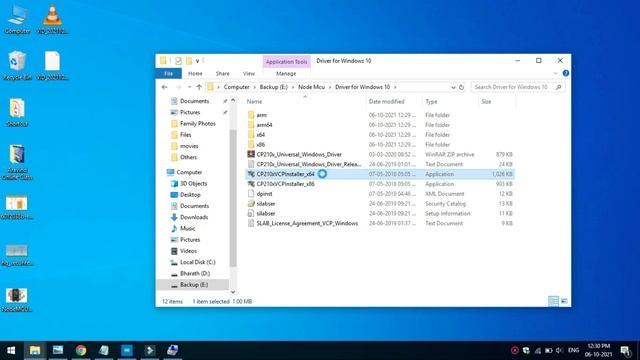This screenshot has width=640, height=360.
Task: Select CP210x_Universal_Windows_Driver ZIP archive
Action: [x=299, y=154]
